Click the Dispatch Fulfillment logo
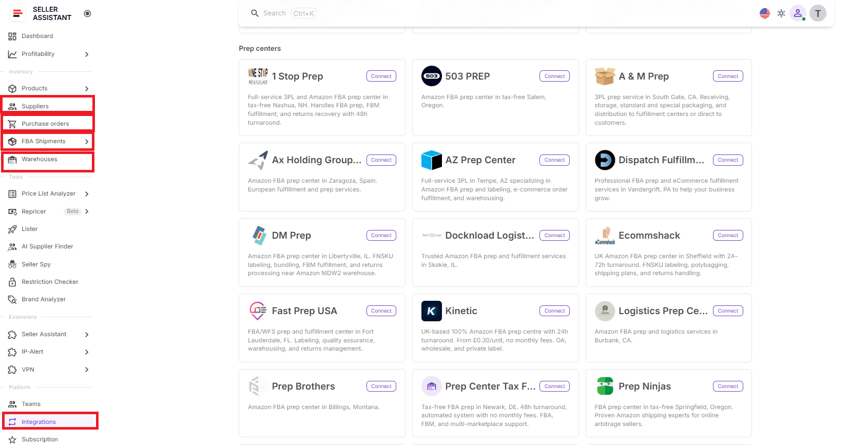Screen dimensions: 868x445 (x=605, y=160)
